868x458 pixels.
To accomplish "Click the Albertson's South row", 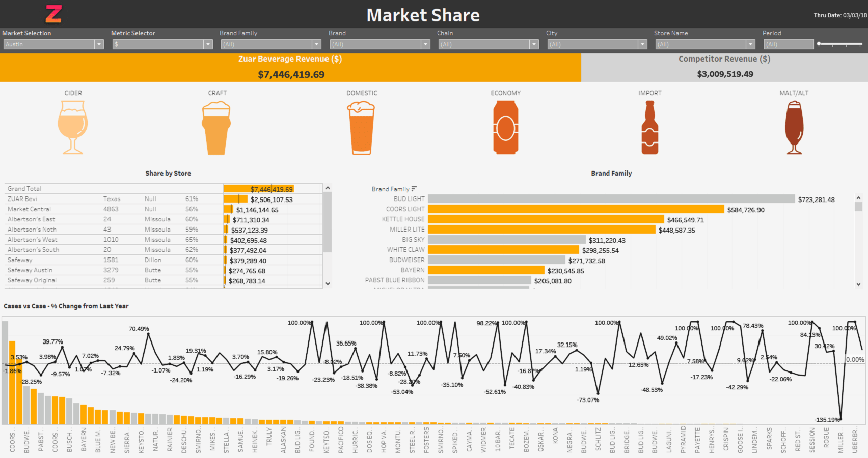I will pos(164,250).
